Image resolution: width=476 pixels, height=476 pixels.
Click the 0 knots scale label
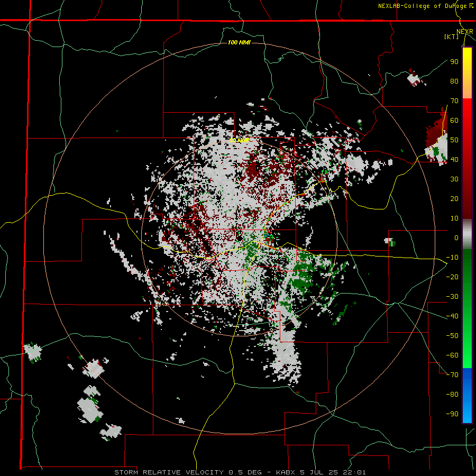[x=456, y=237]
